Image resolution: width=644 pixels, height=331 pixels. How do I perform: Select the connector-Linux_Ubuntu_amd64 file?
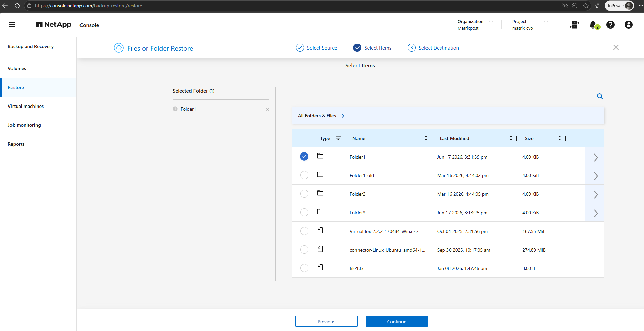pyautogui.click(x=304, y=250)
